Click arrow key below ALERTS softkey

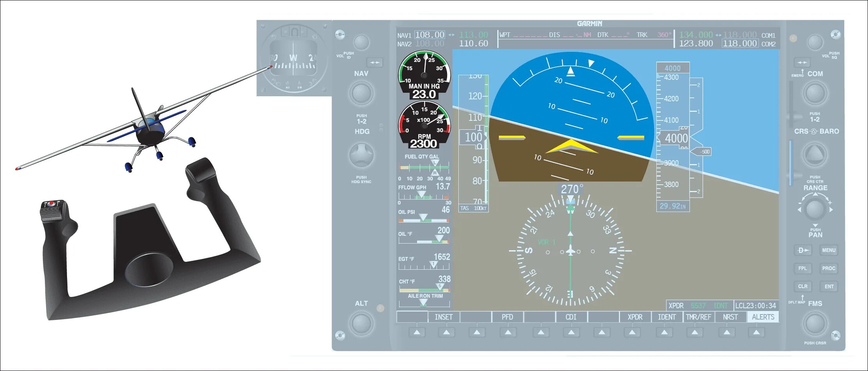point(756,332)
